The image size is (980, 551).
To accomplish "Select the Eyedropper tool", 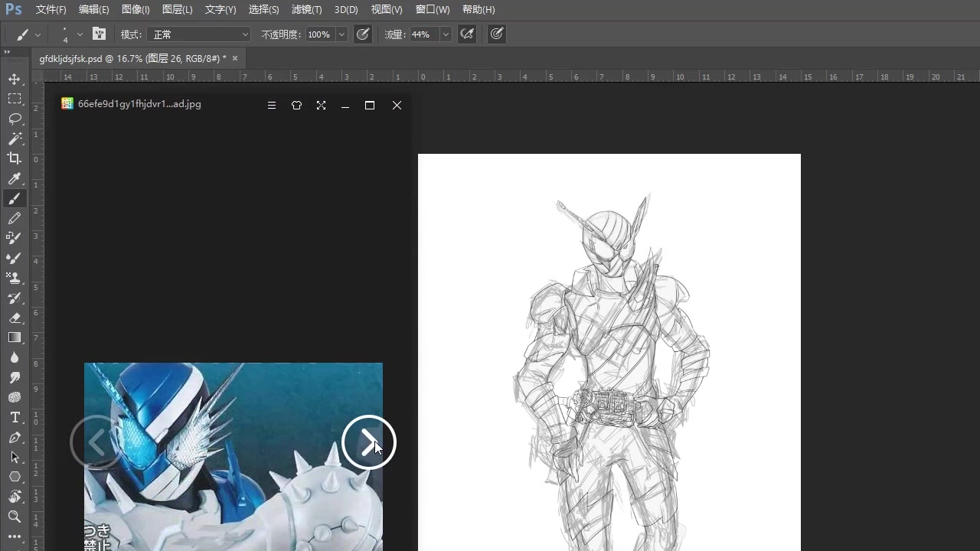I will tap(15, 178).
